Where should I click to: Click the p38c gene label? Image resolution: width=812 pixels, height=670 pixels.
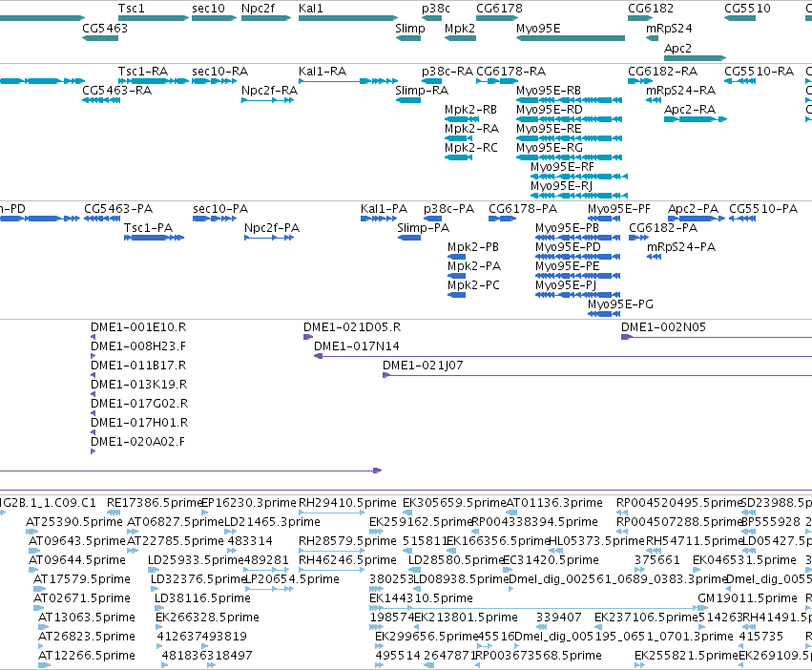(x=436, y=9)
